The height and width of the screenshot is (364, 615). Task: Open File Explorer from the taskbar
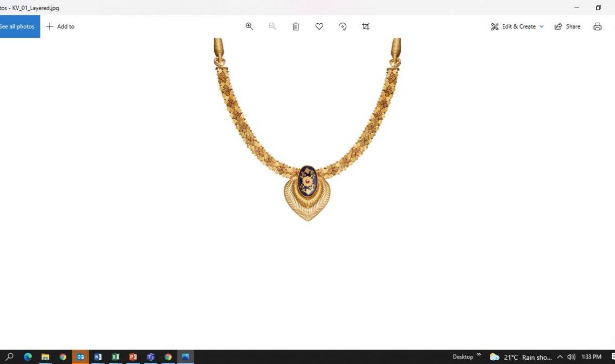45,356
